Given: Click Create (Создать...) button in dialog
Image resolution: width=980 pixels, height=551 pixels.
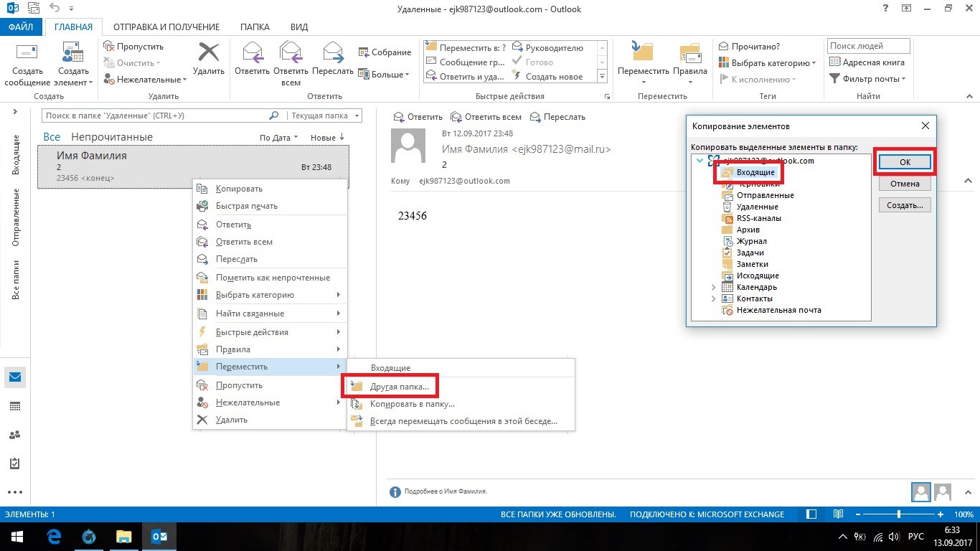Looking at the screenshot, I should point(905,205).
